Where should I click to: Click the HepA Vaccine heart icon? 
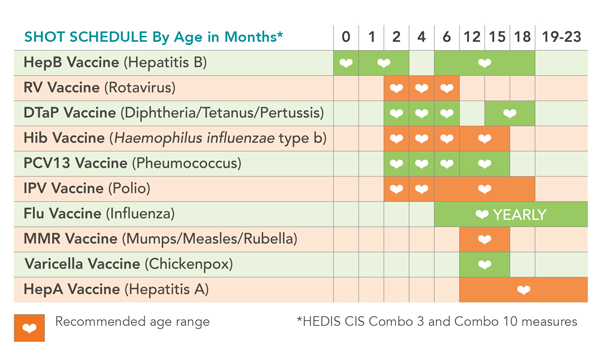pyautogui.click(x=523, y=290)
